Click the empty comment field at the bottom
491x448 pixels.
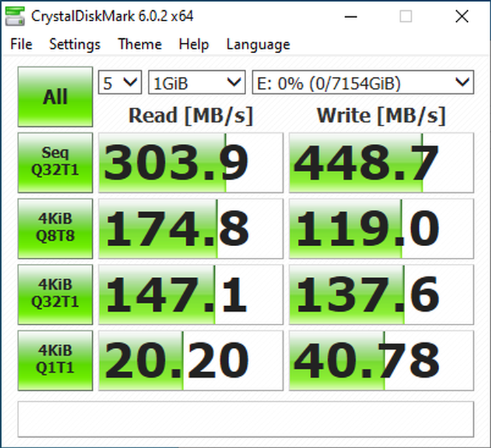[245, 419]
